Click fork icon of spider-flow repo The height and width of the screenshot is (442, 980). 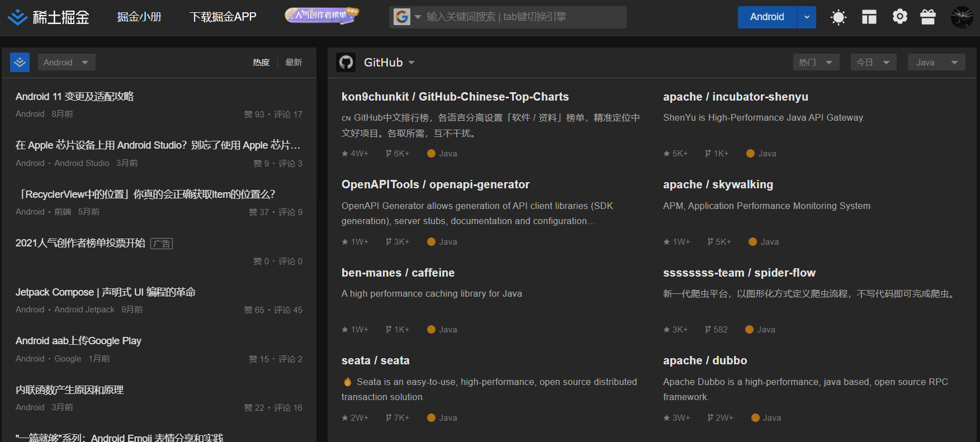coord(708,330)
